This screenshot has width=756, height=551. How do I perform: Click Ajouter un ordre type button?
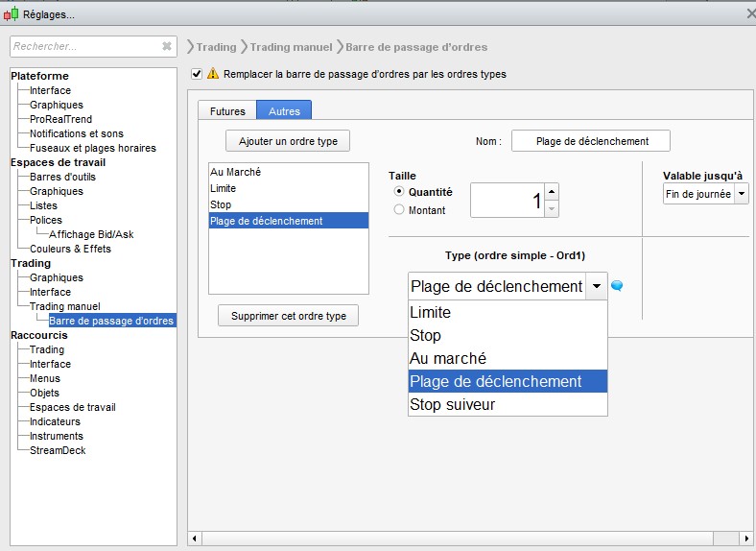pos(288,141)
